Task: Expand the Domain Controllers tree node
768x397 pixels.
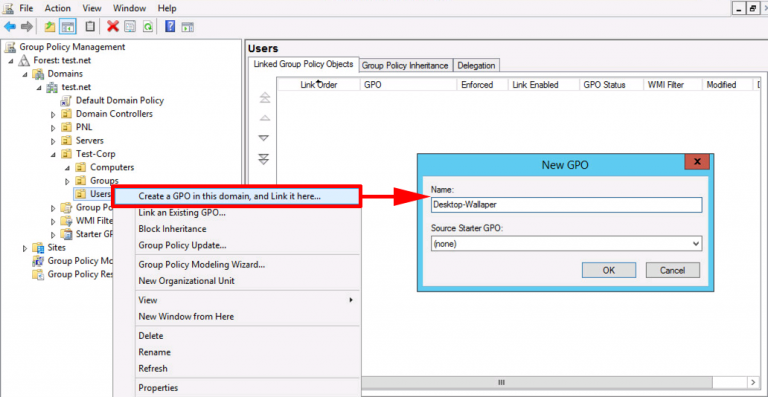Action: 53,114
